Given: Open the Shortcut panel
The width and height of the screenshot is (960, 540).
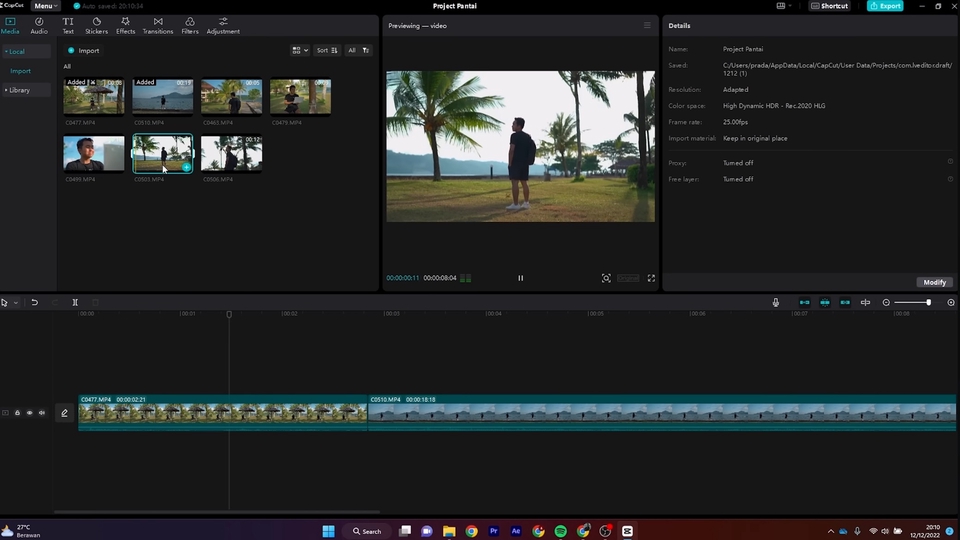Looking at the screenshot, I should pos(830,6).
